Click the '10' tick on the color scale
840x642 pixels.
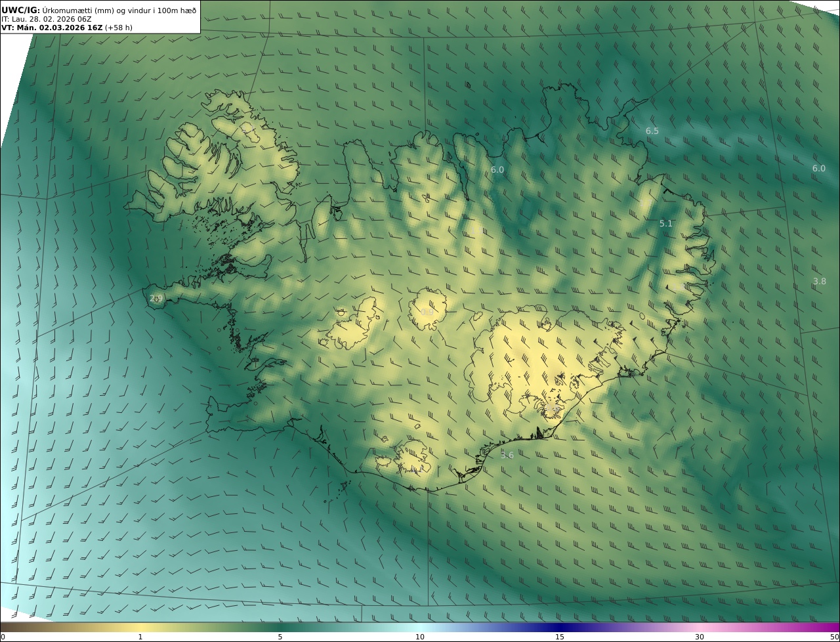420,637
